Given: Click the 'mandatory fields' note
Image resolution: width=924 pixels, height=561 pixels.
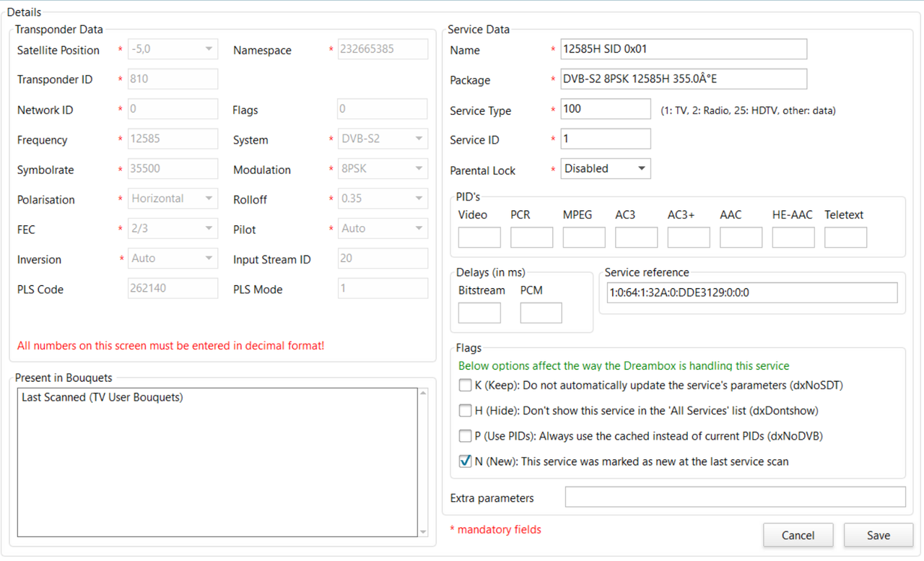Looking at the screenshot, I should [495, 530].
